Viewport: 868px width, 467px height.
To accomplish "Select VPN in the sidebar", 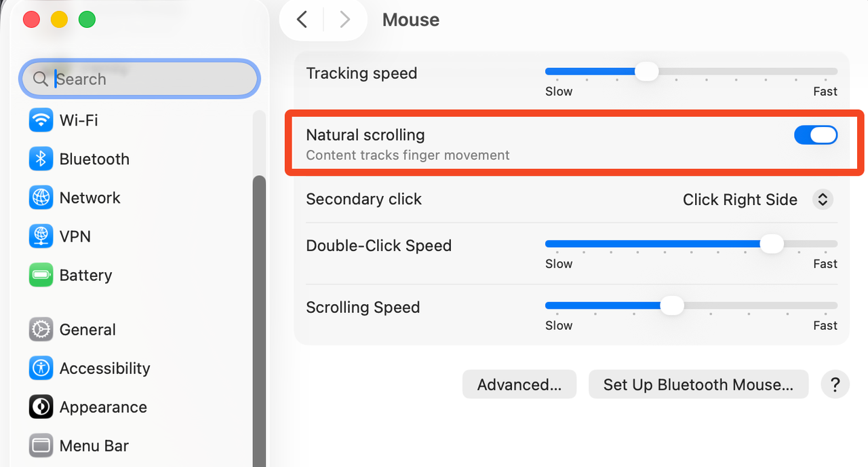I will pyautogui.click(x=76, y=236).
